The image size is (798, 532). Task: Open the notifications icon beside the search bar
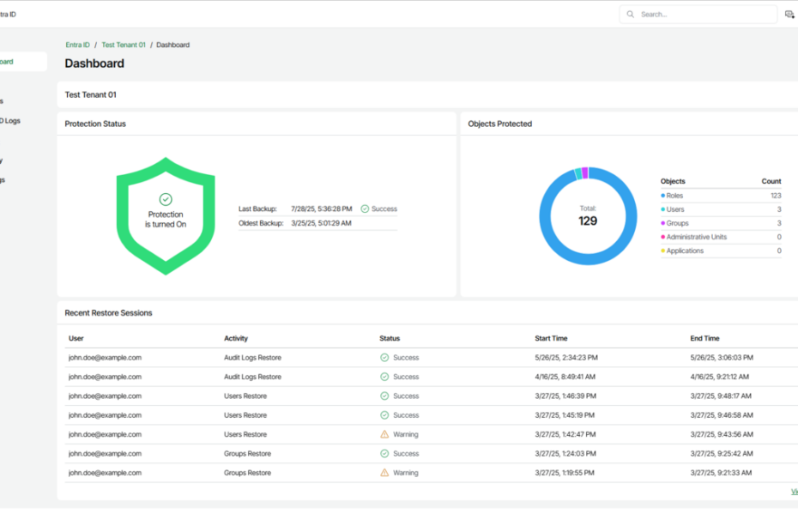(x=789, y=15)
